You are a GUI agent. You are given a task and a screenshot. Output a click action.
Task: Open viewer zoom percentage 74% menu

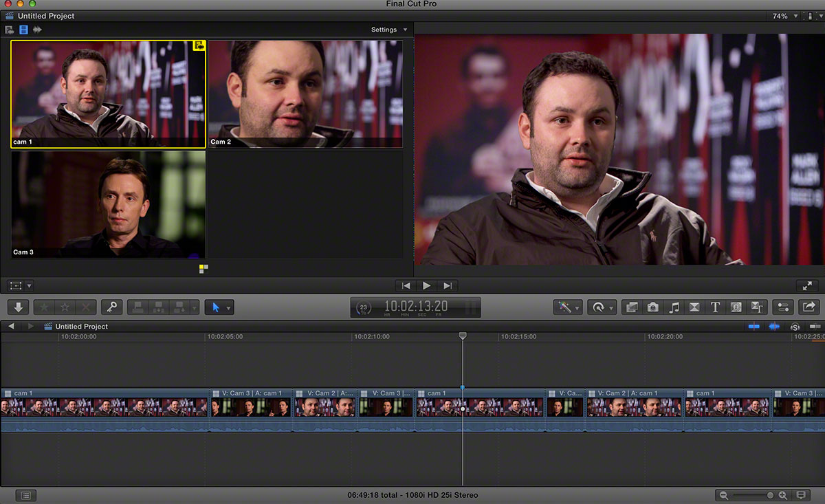point(785,16)
